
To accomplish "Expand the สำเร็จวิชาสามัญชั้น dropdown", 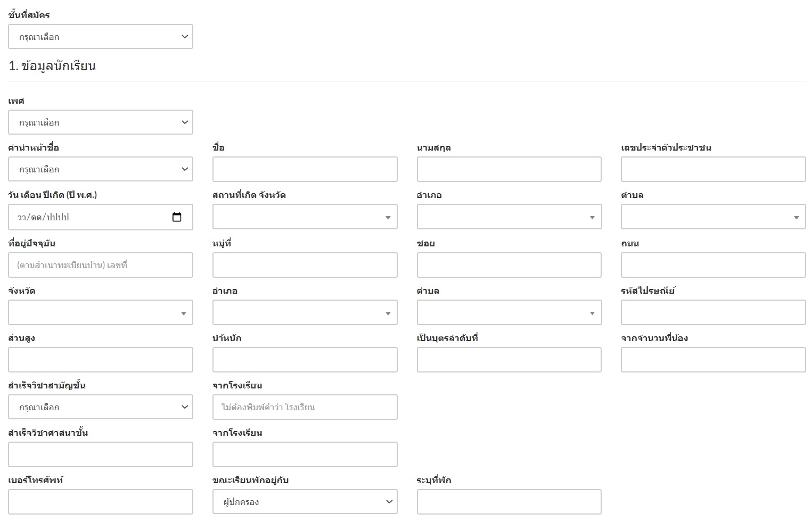I will click(x=101, y=407).
